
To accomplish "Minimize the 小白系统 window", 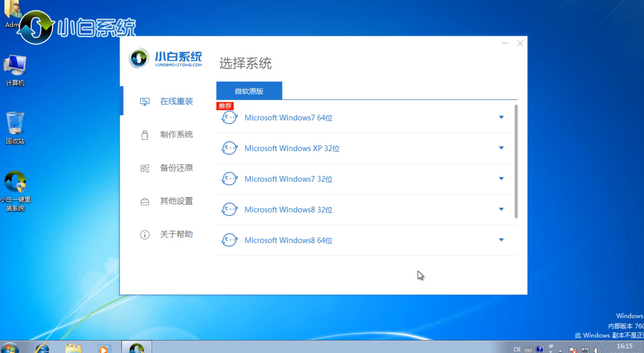I will pos(505,43).
